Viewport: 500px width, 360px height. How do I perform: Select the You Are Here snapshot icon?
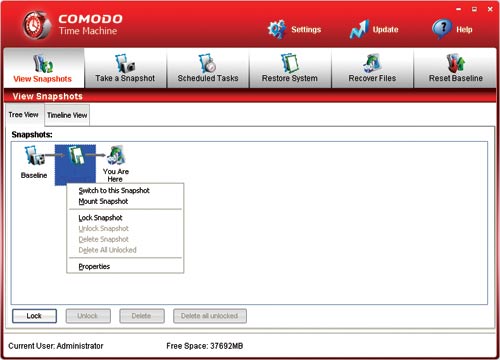click(x=116, y=155)
